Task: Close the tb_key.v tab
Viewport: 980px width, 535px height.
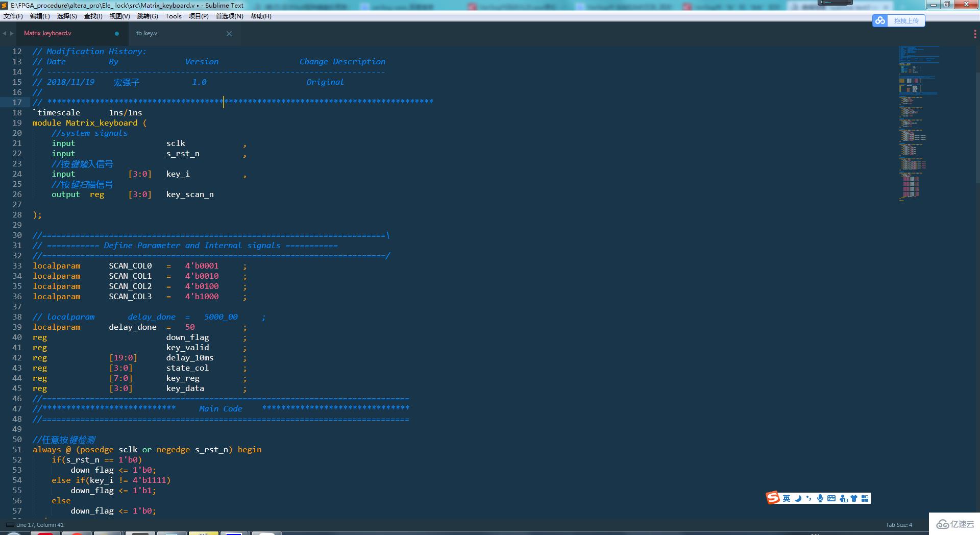Action: click(229, 34)
